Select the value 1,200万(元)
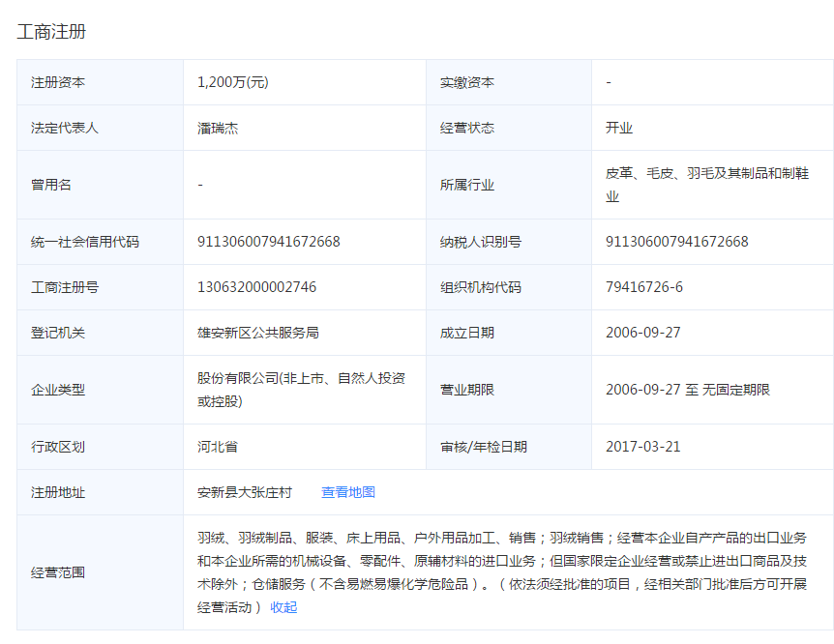 tap(233, 82)
